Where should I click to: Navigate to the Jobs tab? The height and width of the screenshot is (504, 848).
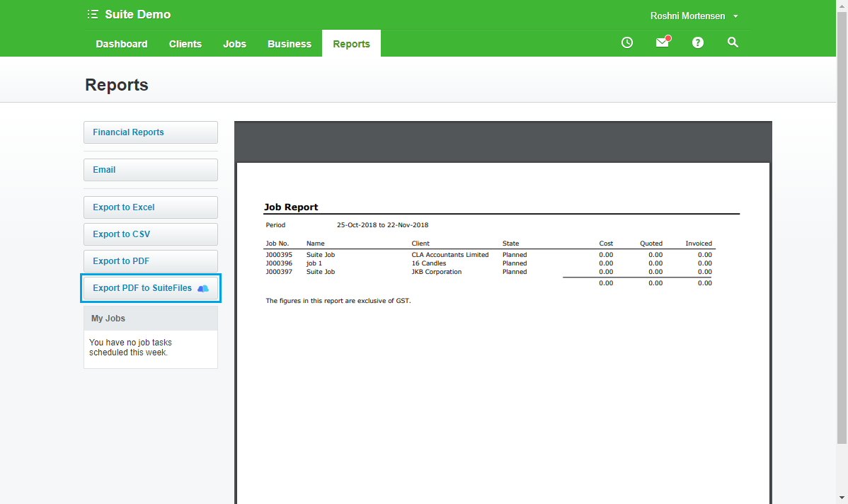point(234,43)
